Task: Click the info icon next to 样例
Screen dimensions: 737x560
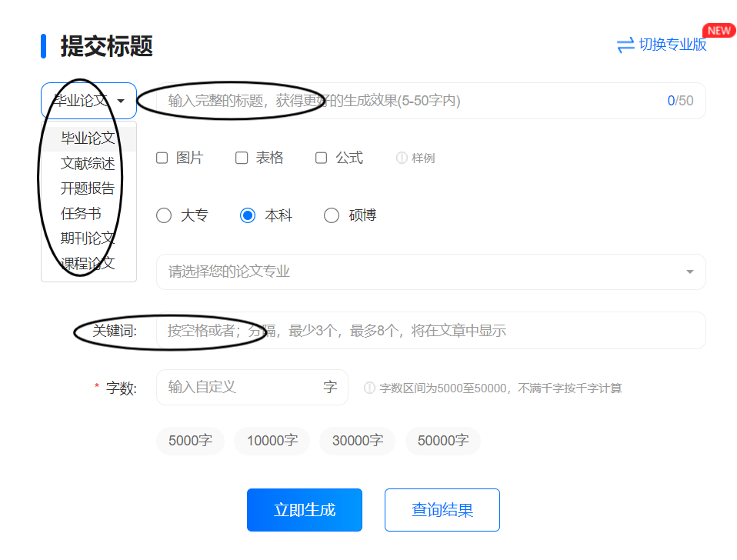Action: (402, 158)
